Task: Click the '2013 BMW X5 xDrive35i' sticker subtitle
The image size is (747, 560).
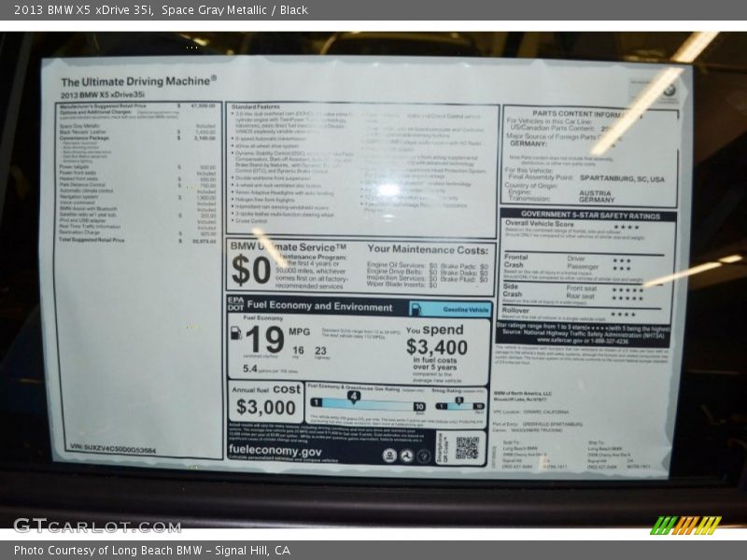Action: click(103, 95)
